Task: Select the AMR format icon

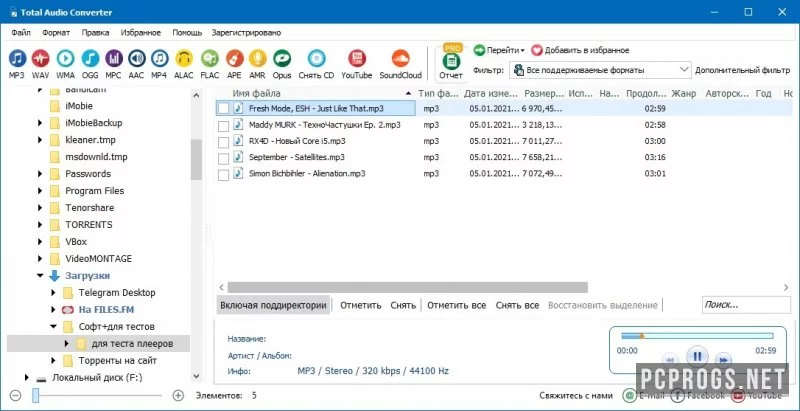Action: [x=257, y=59]
